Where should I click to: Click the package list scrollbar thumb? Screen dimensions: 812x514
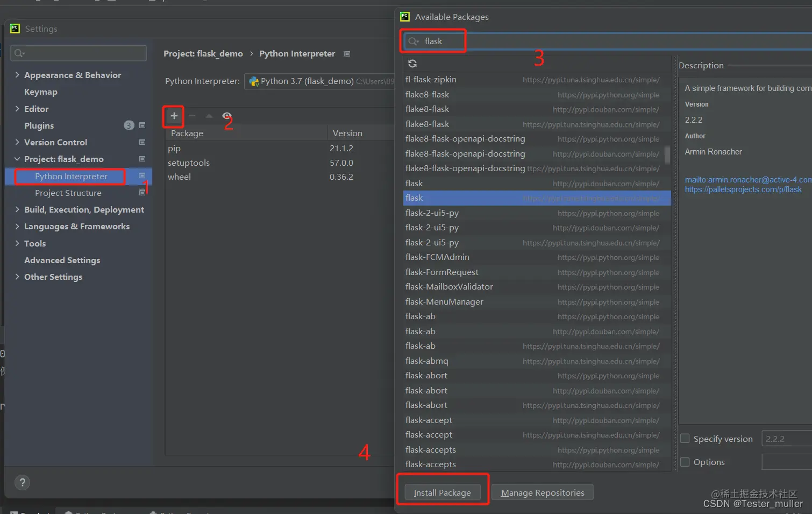pyautogui.click(x=667, y=154)
